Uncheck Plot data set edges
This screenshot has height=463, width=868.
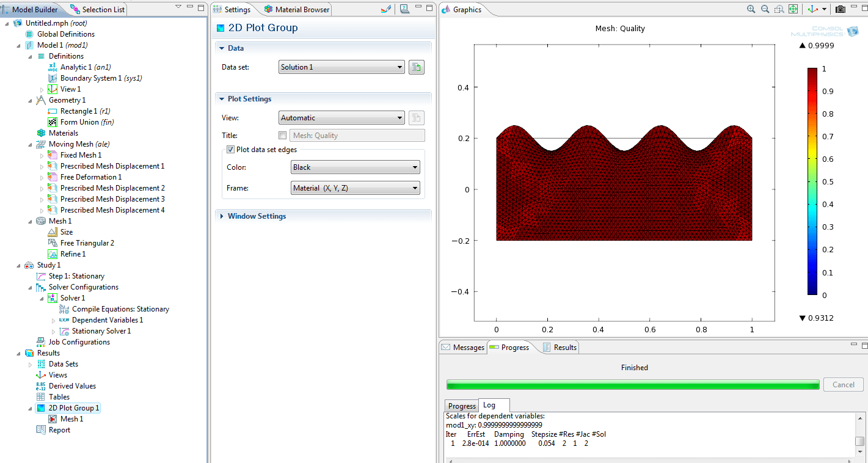(x=230, y=150)
